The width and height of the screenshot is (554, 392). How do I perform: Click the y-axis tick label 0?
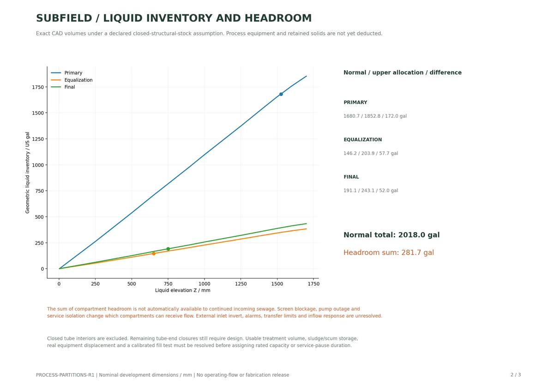point(42,269)
